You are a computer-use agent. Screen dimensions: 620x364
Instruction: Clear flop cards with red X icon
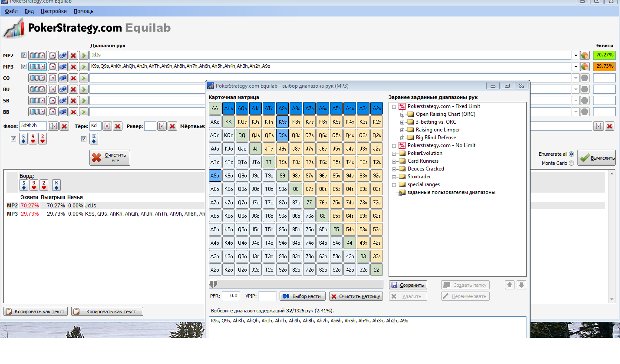[x=64, y=126]
